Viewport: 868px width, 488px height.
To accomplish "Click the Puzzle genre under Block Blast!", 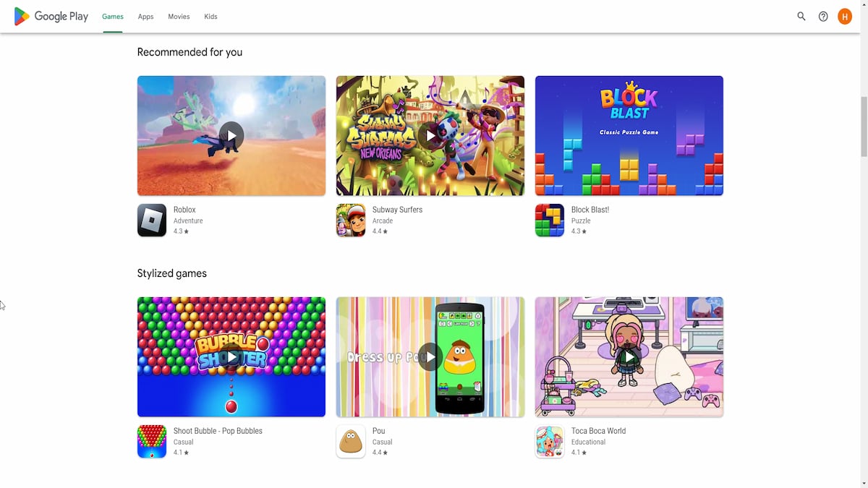I will click(x=581, y=221).
